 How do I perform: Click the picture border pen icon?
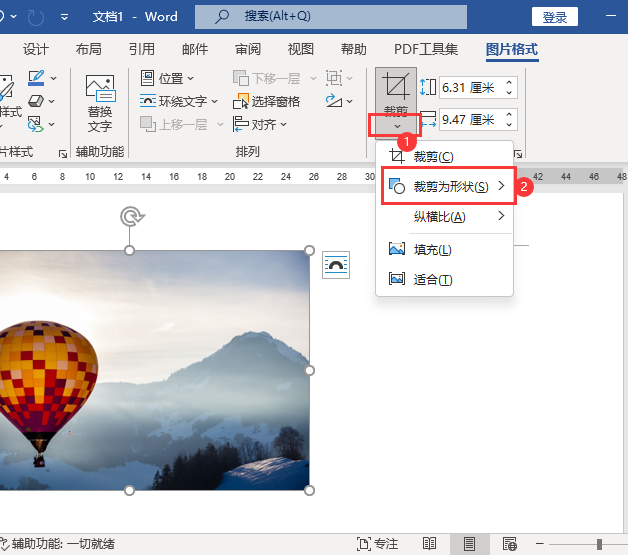36,78
